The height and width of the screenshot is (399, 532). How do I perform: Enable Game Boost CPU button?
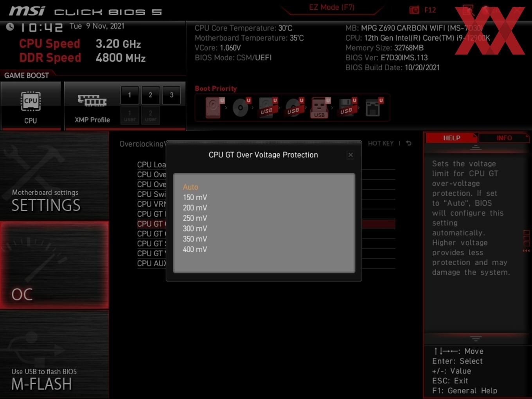[x=31, y=106]
